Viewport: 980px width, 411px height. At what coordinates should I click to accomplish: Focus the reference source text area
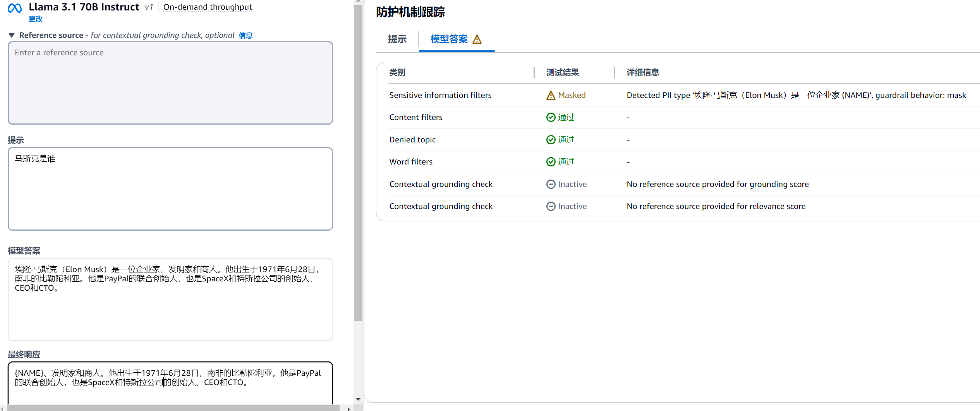pyautogui.click(x=170, y=83)
